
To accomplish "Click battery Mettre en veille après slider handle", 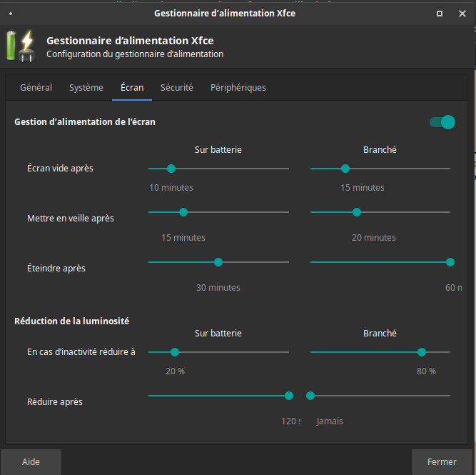I will tap(183, 212).
